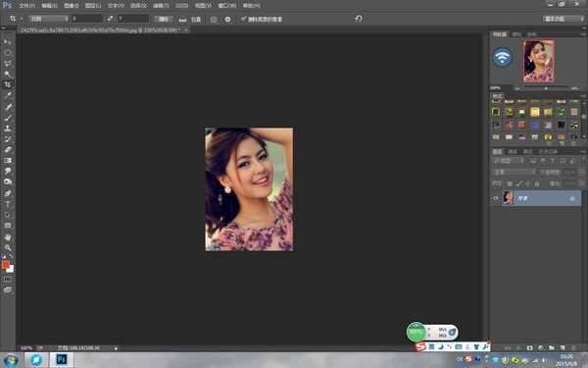
Task: Click the Navigator preview thumbnail
Action: [x=538, y=61]
